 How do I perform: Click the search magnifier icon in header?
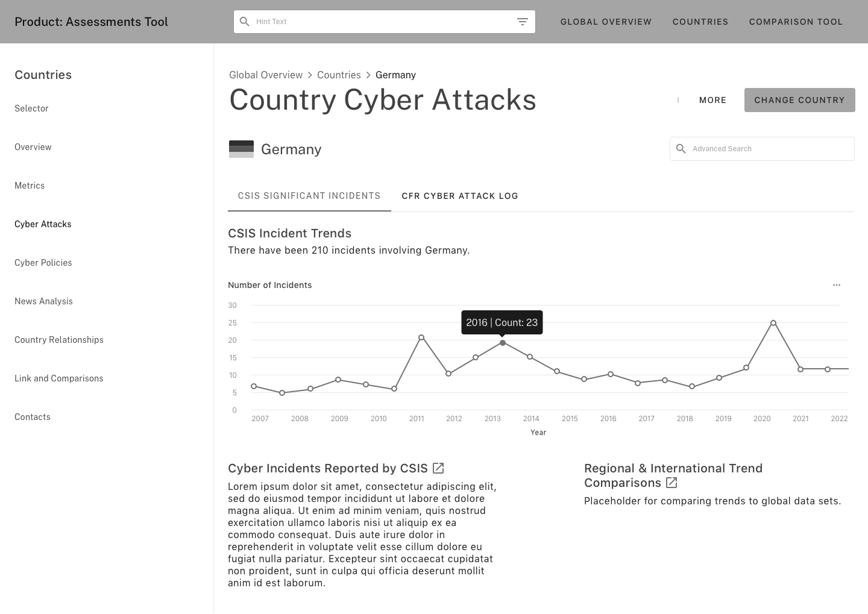245,22
